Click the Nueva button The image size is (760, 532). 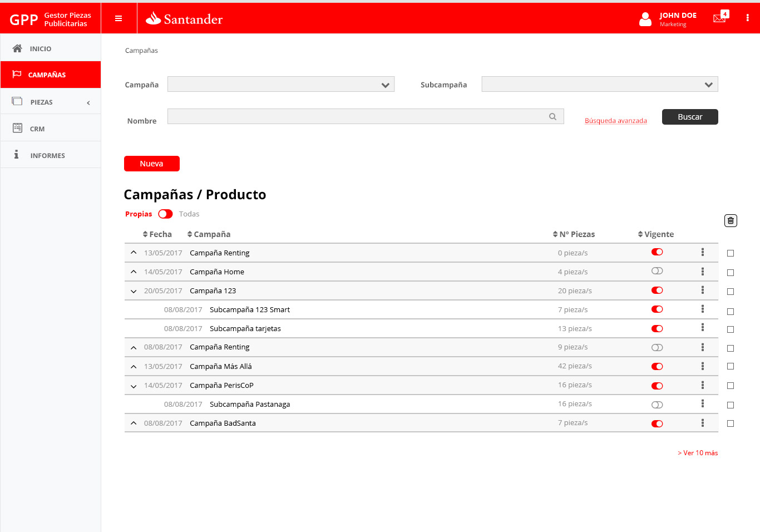pos(152,164)
